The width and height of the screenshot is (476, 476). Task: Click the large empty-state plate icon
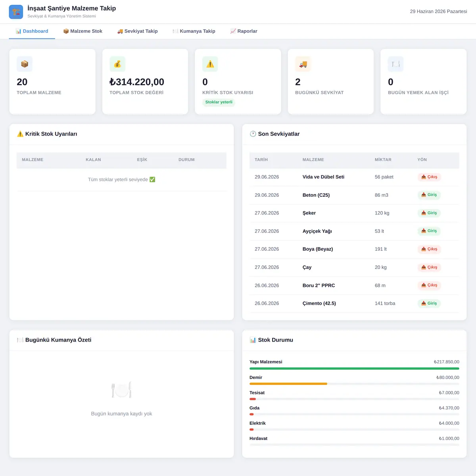click(x=121, y=390)
